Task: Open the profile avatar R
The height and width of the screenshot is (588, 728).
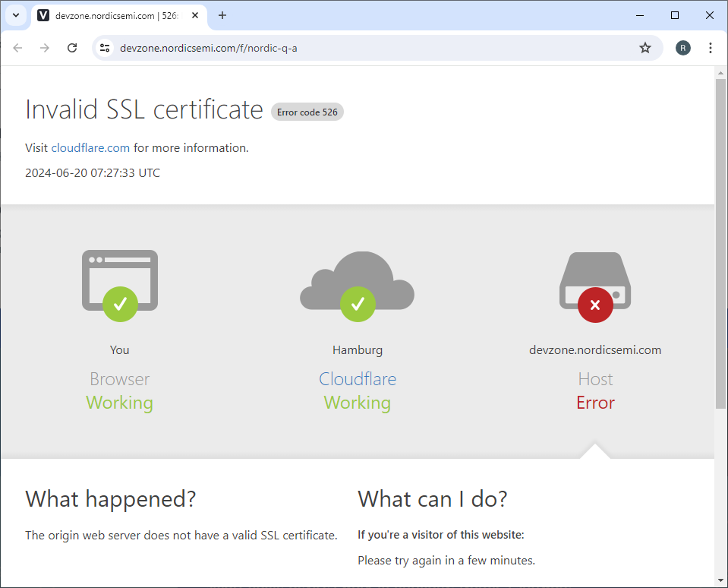Action: 682,48
